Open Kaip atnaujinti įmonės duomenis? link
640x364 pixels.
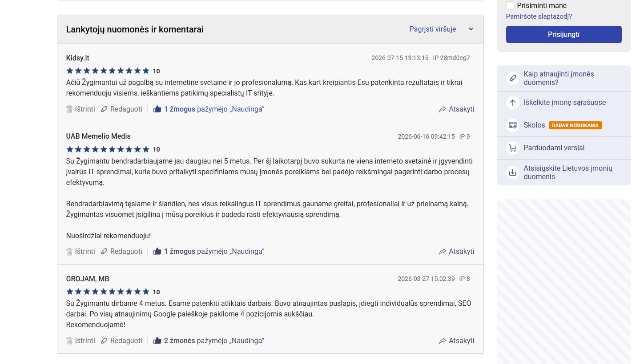pyautogui.click(x=559, y=78)
